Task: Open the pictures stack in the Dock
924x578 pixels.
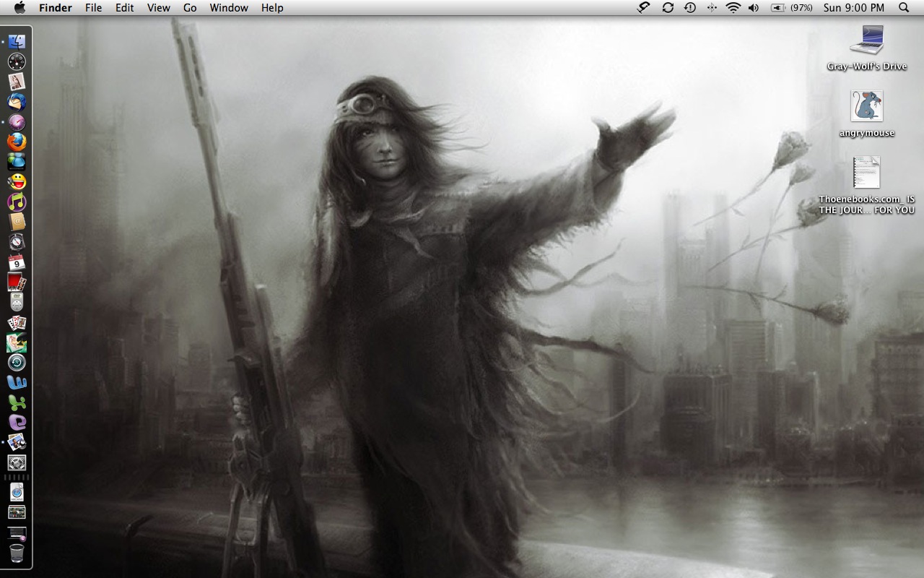Action: tap(17, 513)
